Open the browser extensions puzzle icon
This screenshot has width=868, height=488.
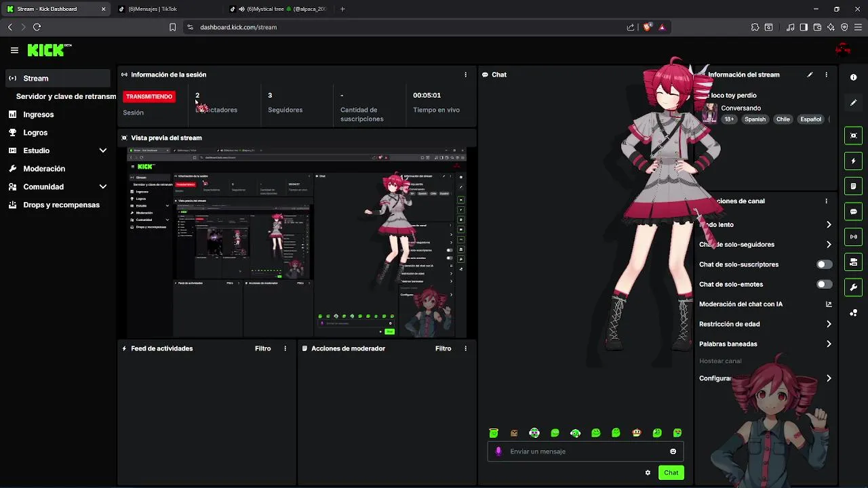[x=755, y=27]
